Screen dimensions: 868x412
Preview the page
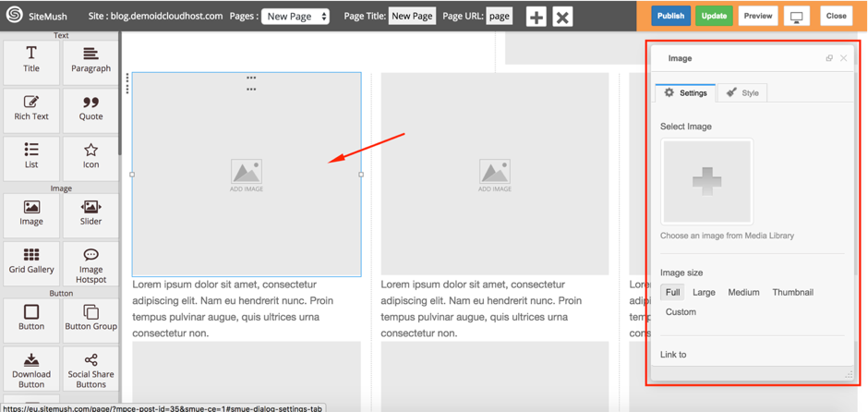pyautogui.click(x=758, y=16)
